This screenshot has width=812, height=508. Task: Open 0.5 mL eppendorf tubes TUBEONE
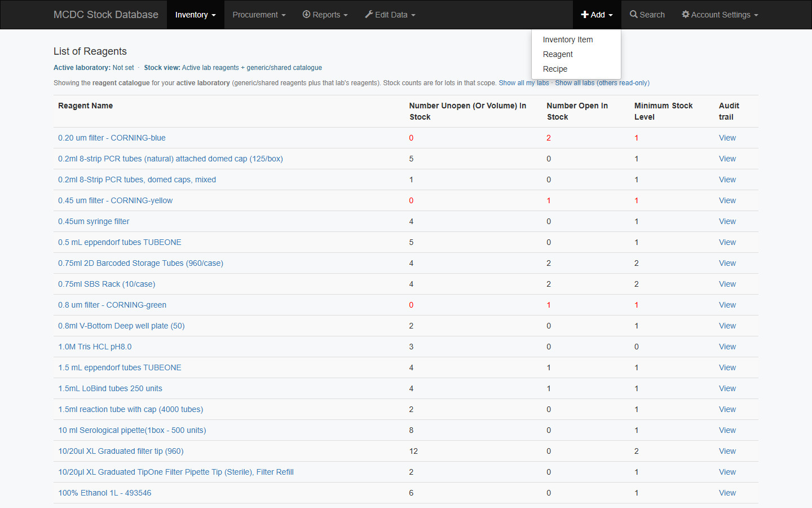pyautogui.click(x=120, y=242)
